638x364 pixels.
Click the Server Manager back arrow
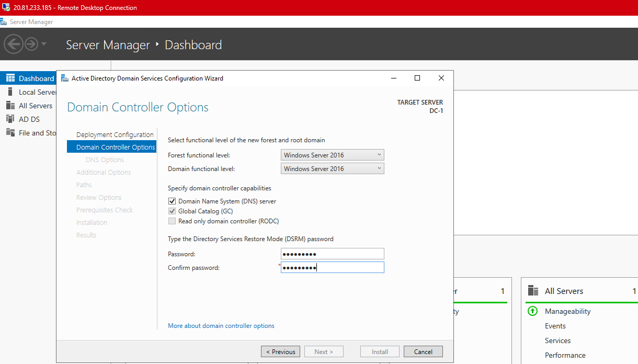[14, 44]
